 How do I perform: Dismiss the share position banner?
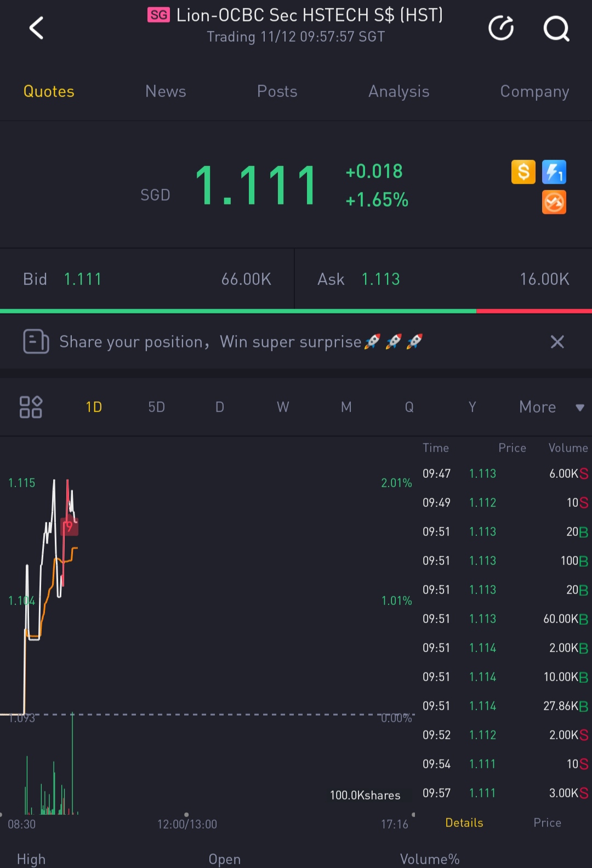click(557, 342)
